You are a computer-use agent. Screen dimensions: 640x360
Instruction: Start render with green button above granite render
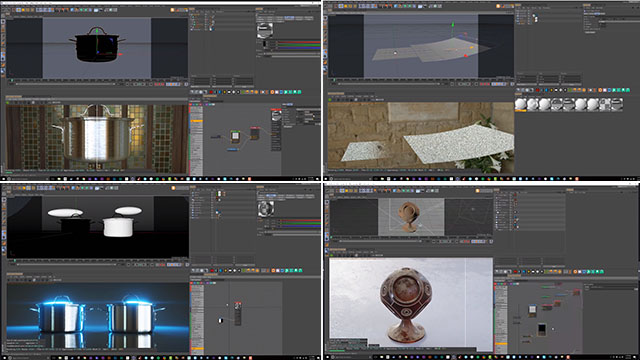(x=330, y=100)
